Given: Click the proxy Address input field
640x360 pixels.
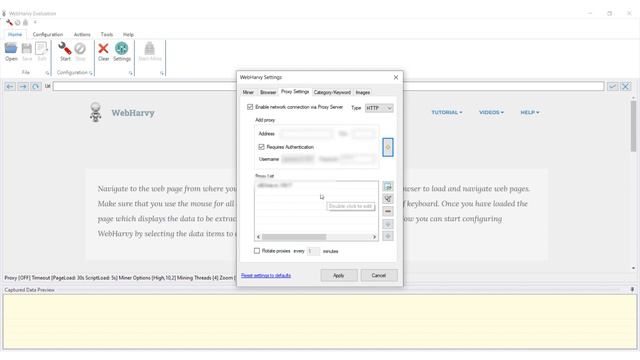Looking at the screenshot, I should coord(306,134).
